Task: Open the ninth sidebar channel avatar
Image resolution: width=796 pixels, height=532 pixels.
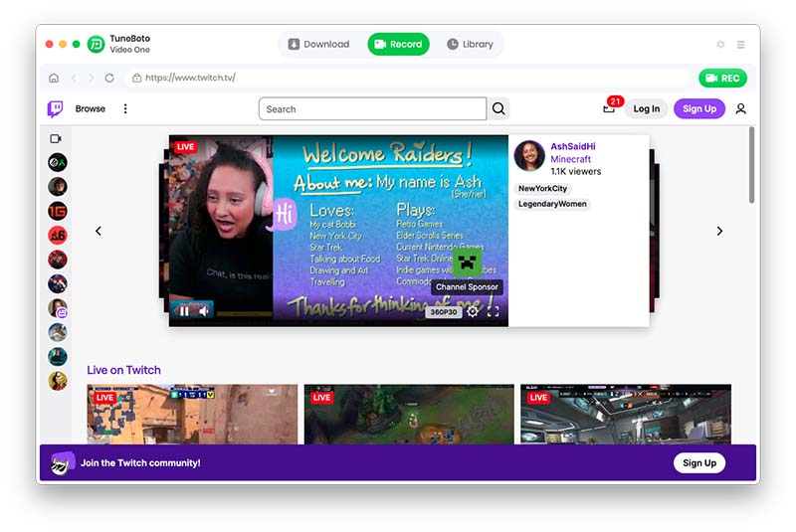Action: pyautogui.click(x=58, y=357)
